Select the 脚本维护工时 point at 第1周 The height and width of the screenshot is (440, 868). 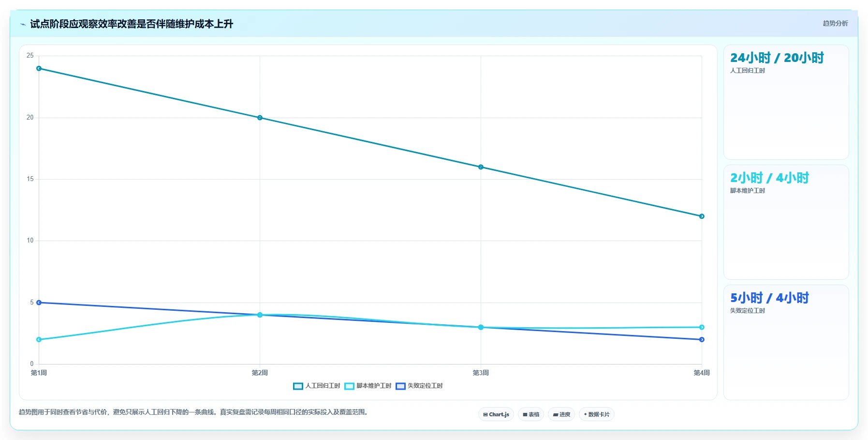[x=39, y=339]
